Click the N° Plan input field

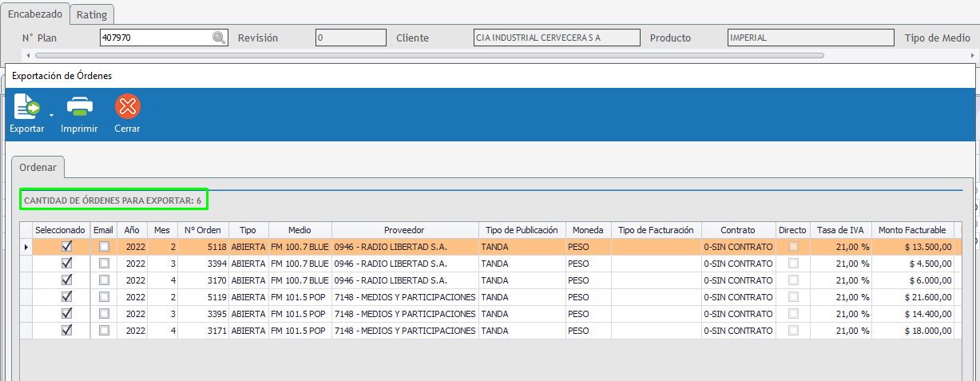point(156,38)
